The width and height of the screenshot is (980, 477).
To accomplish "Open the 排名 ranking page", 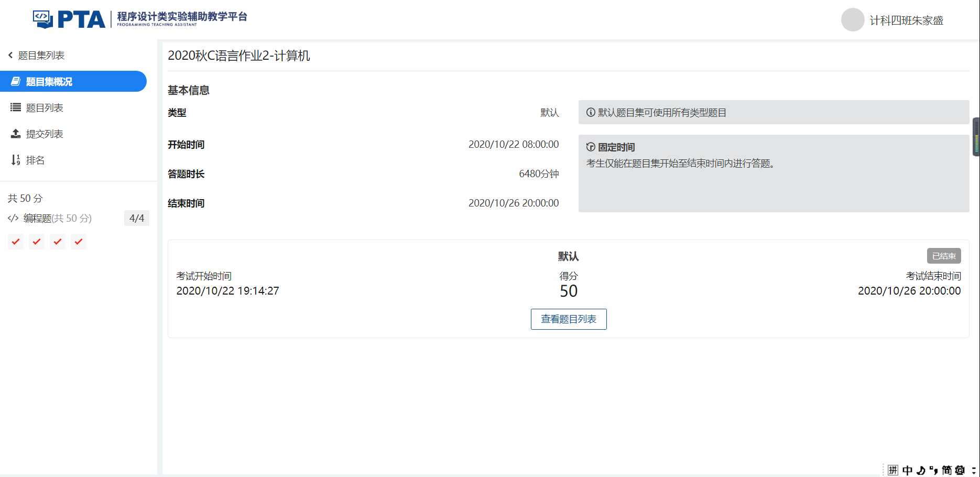I will tap(35, 160).
